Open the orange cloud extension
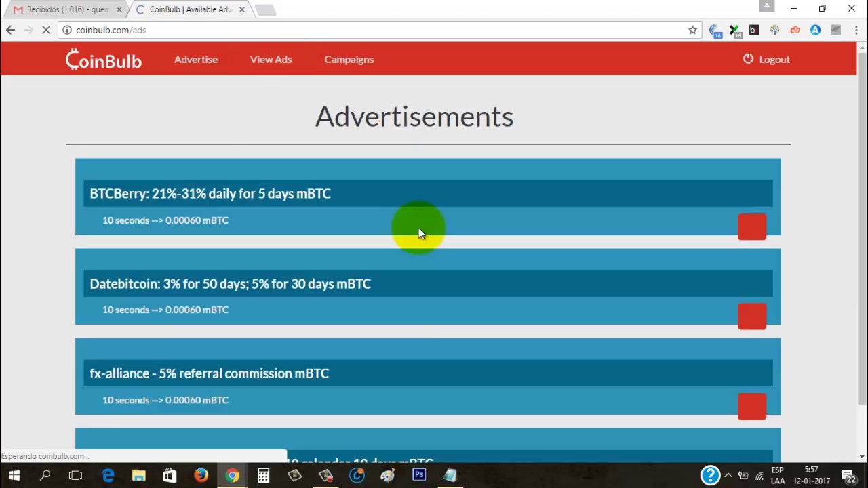Image resolution: width=868 pixels, height=488 pixels. click(795, 30)
